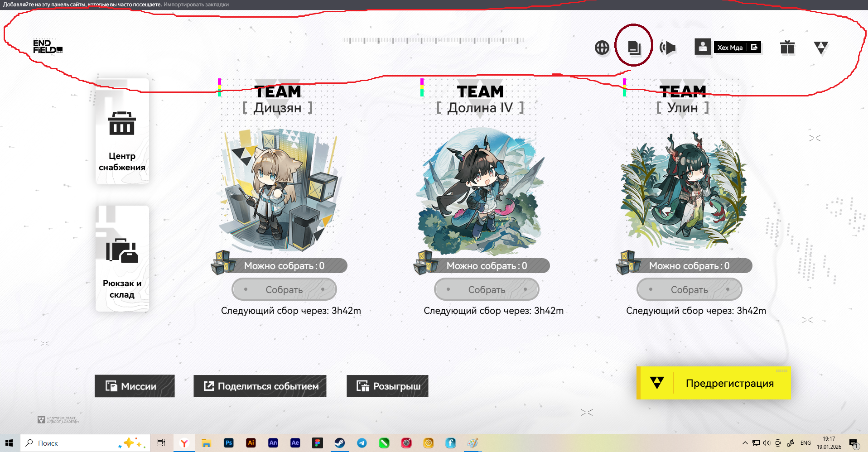Open the clock and date flyout
This screenshot has width=868, height=452.
[829, 443]
